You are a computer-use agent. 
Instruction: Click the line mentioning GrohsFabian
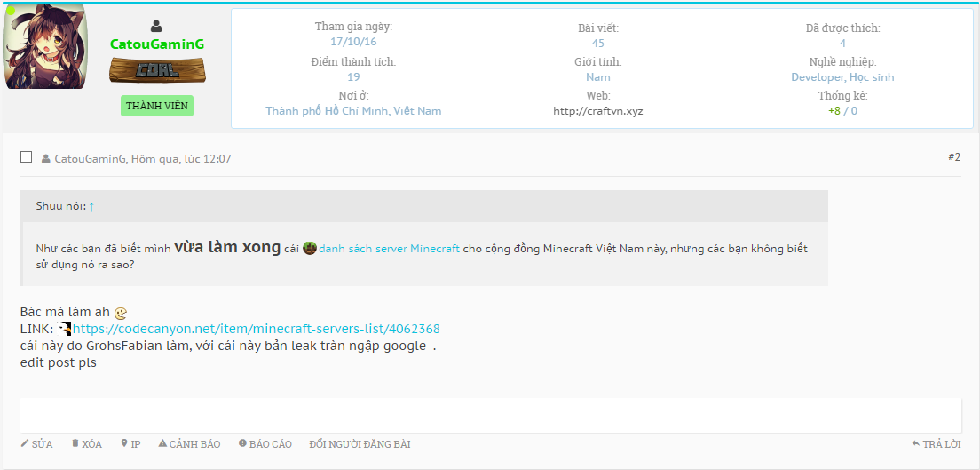point(229,347)
